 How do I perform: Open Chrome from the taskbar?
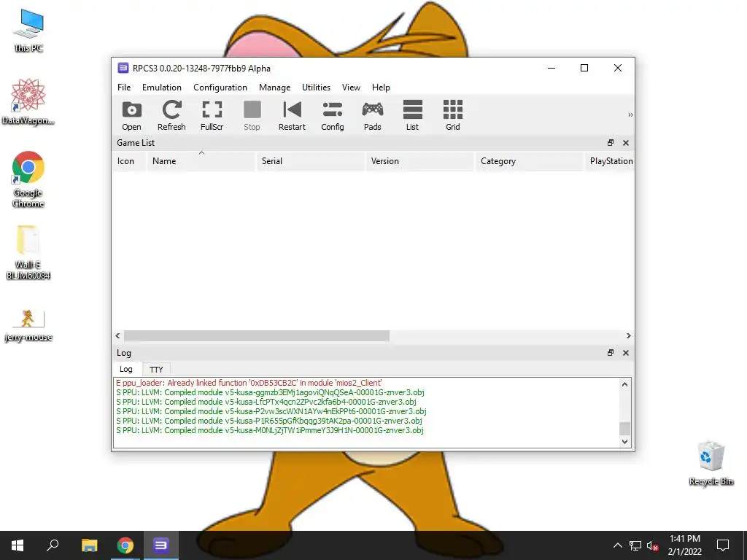[x=125, y=545]
